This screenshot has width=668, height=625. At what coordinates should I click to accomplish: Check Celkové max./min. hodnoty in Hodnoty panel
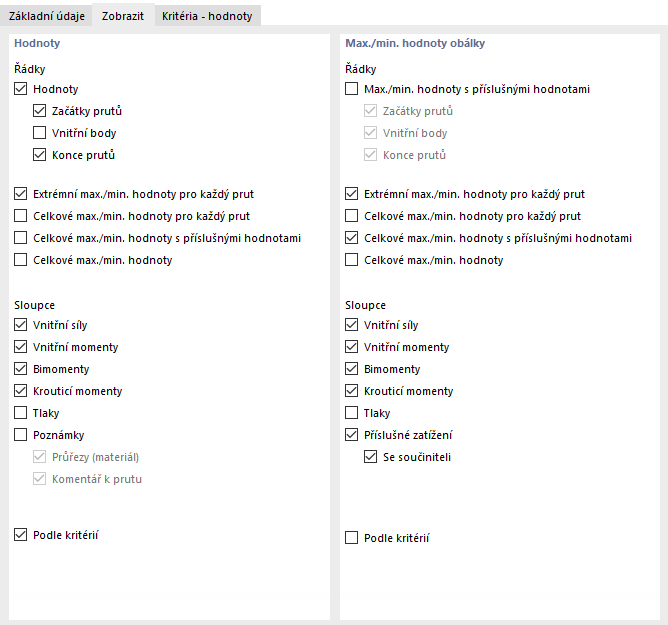(22, 260)
